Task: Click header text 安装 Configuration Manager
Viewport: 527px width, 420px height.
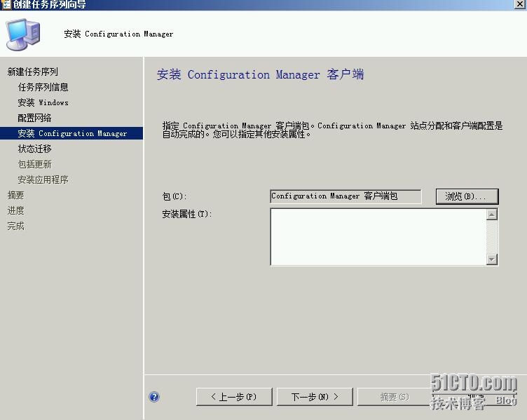Action: (118, 34)
